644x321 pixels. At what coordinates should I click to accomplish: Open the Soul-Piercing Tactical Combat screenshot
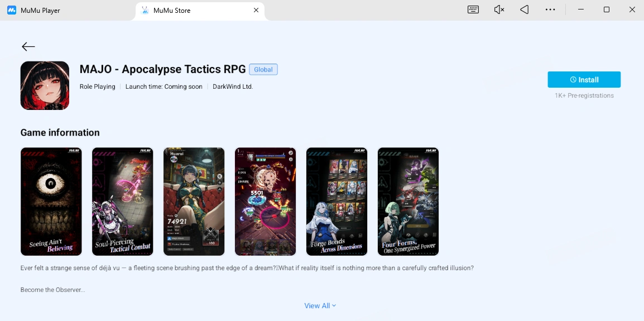[123, 202]
